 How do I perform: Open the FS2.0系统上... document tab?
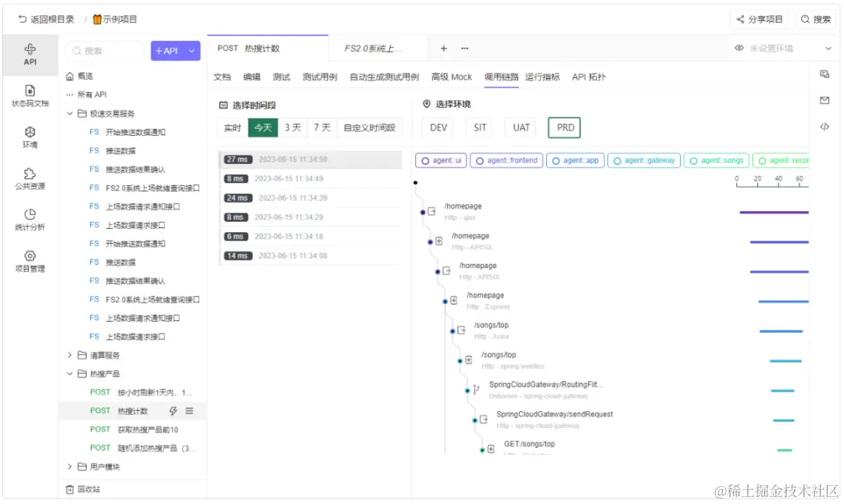[x=373, y=48]
